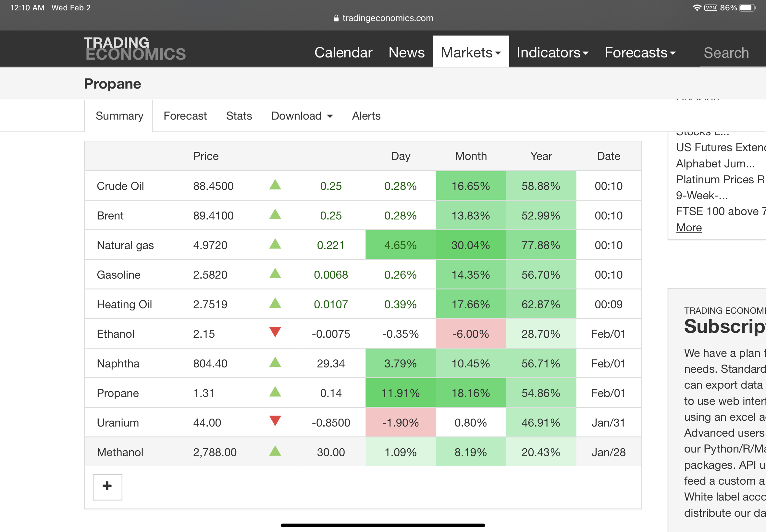Click the More link in news sidebar

click(689, 227)
